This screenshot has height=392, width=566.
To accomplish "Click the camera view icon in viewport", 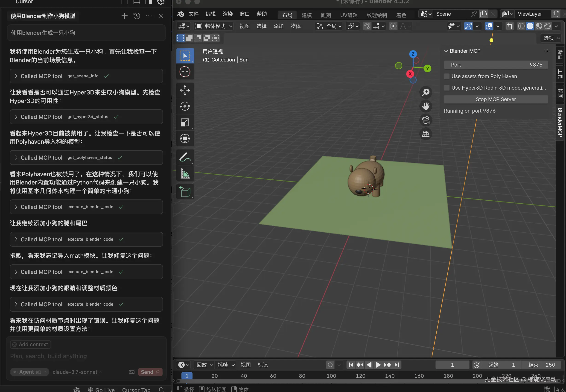I will [426, 120].
